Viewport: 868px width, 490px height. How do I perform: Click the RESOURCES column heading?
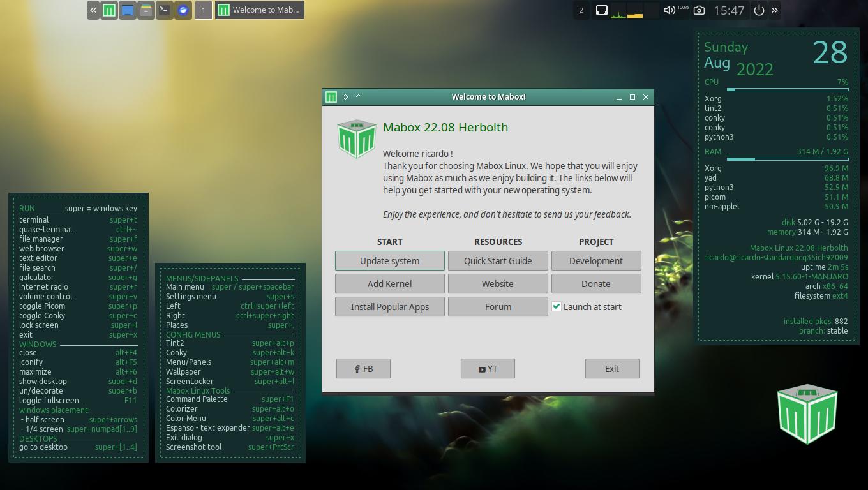pyautogui.click(x=498, y=242)
